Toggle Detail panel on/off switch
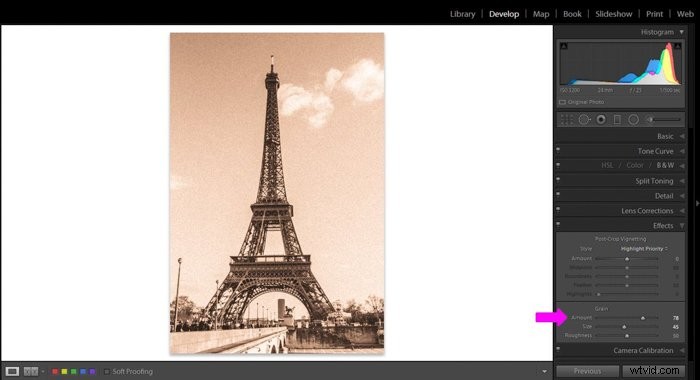 point(558,195)
